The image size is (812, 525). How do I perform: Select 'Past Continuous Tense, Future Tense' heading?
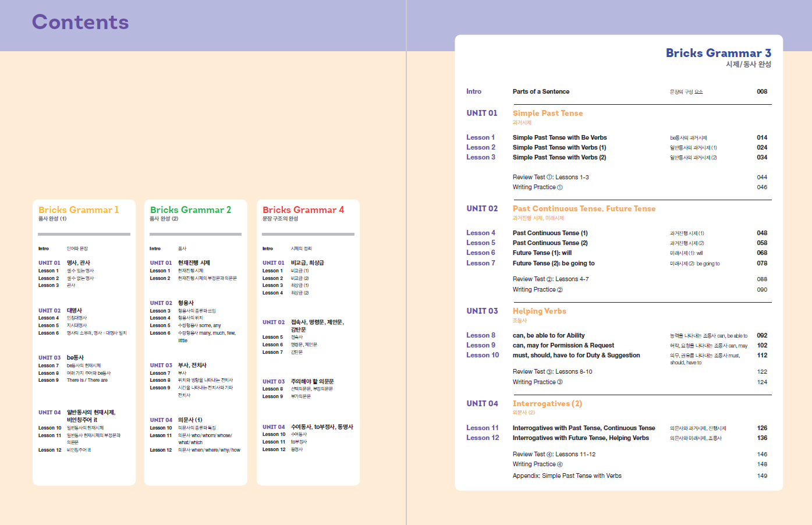(584, 208)
